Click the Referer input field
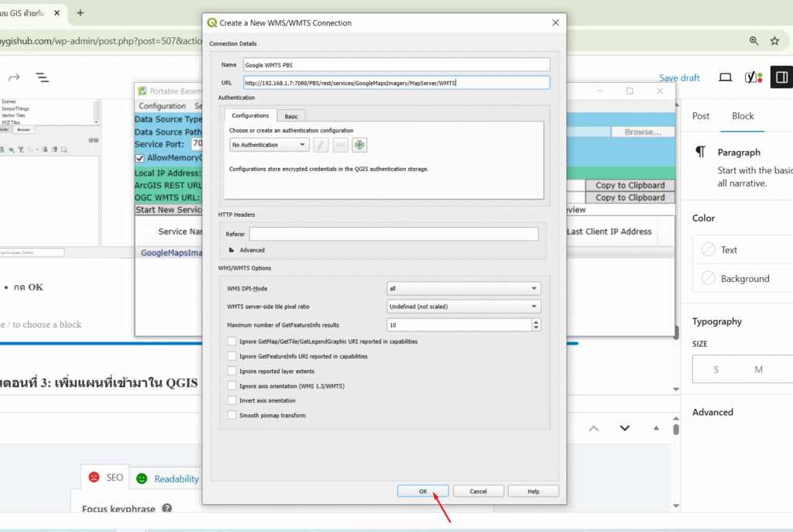793x532 pixels. point(393,234)
